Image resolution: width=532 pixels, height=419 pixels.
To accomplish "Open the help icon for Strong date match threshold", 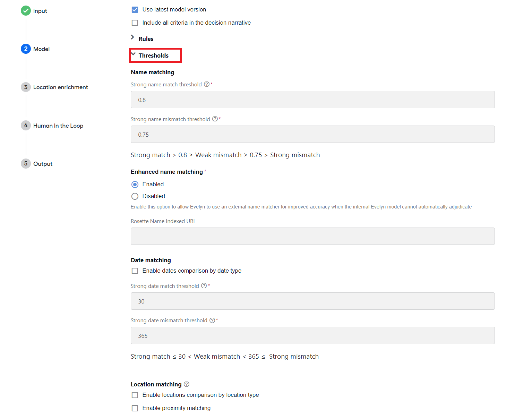I will 204,286.
